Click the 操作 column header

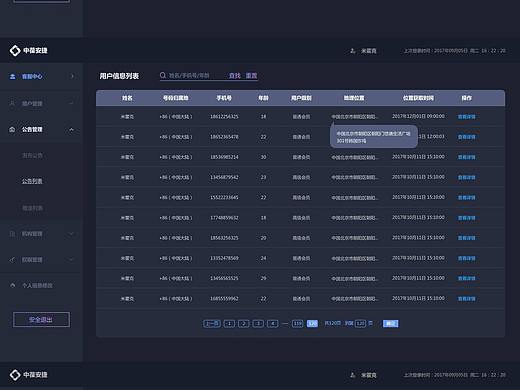coord(466,98)
